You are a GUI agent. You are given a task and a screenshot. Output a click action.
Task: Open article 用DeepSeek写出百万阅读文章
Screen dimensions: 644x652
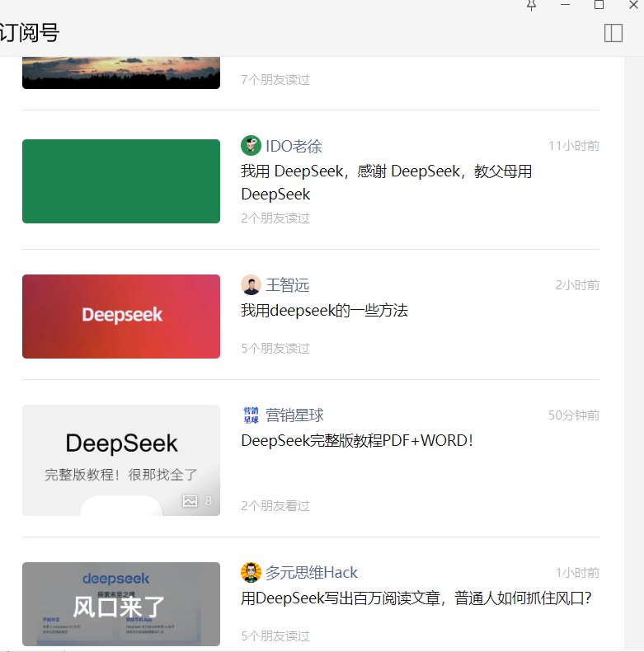tap(416, 598)
